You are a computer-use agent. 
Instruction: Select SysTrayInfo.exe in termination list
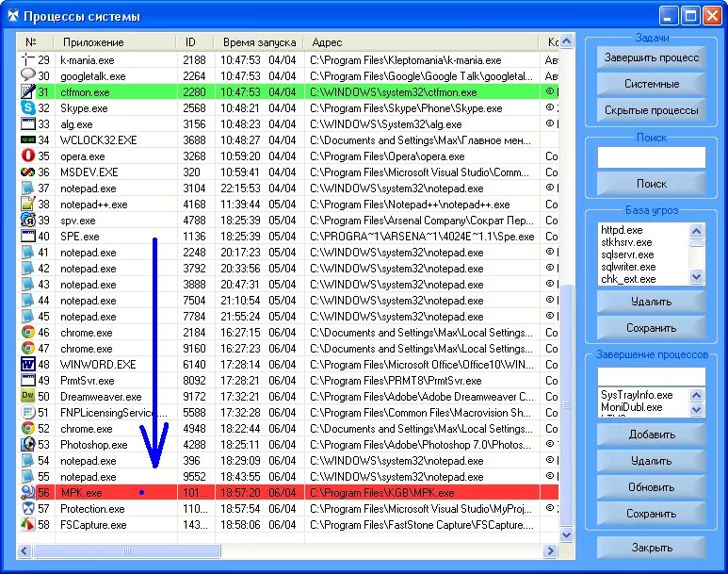tap(637, 395)
